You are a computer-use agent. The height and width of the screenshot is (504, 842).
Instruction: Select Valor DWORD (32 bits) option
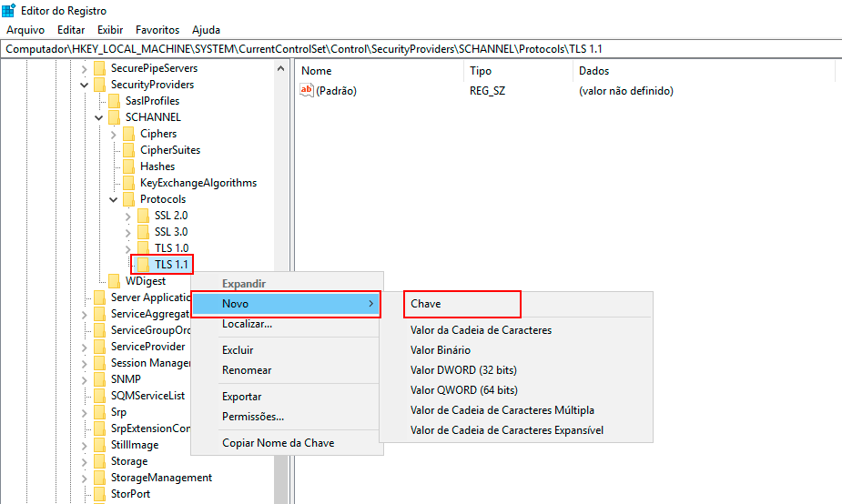coord(463,370)
